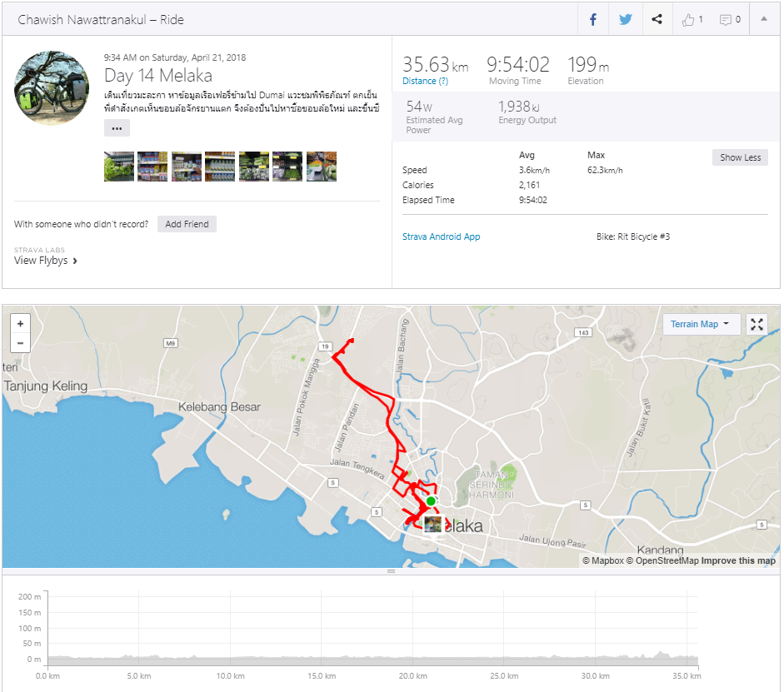The image size is (784, 692).
Task: Expand the description with the ellipsis button
Action: (117, 128)
